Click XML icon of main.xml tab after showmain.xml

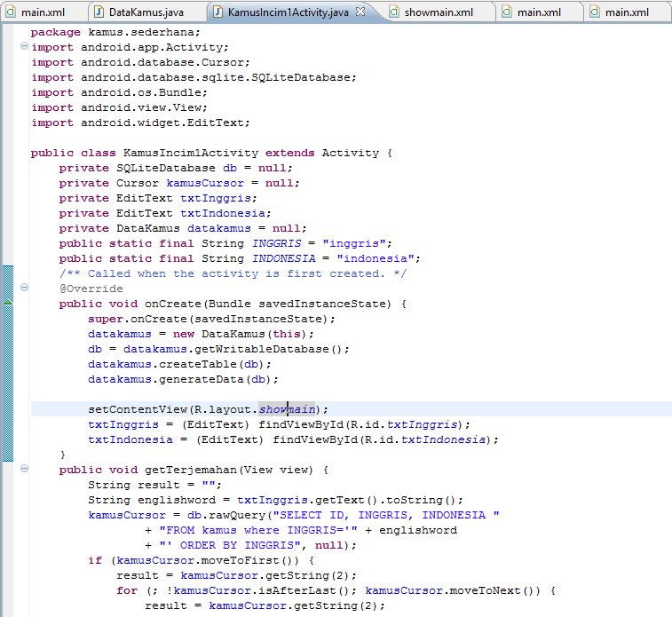pos(507,12)
